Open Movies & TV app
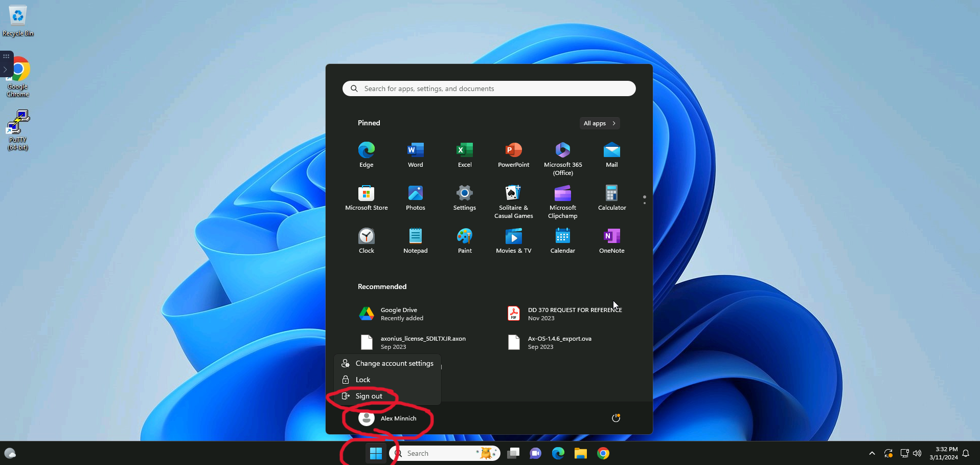980x465 pixels. [x=514, y=241]
